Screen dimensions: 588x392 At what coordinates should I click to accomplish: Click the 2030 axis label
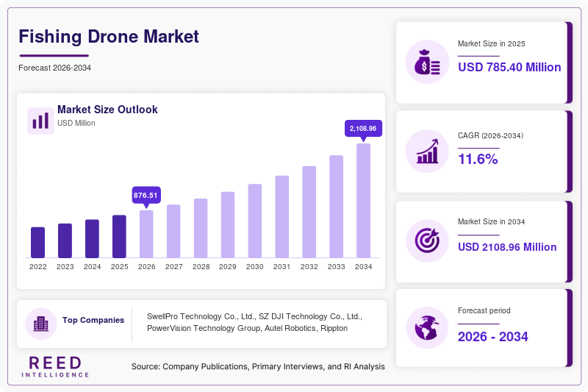pyautogui.click(x=255, y=267)
